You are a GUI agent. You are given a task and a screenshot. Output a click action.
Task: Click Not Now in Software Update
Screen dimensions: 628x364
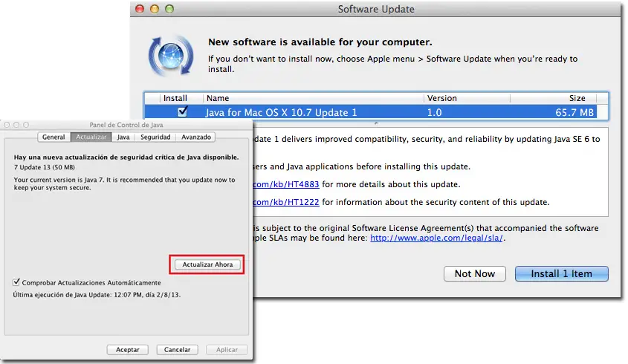tap(475, 273)
